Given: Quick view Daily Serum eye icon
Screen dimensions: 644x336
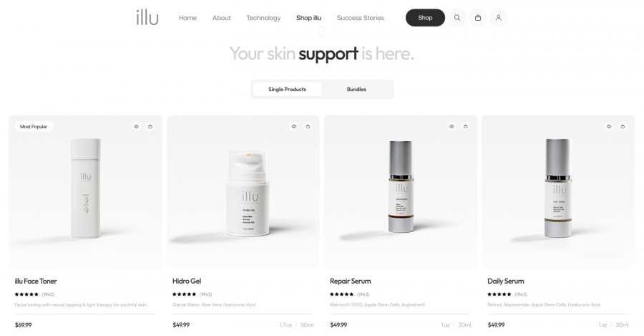Looking at the screenshot, I should click(609, 127).
